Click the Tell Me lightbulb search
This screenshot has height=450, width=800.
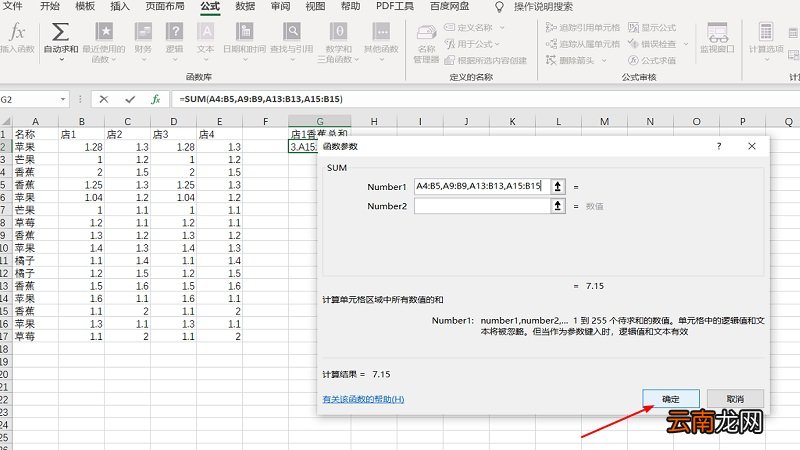click(499, 7)
